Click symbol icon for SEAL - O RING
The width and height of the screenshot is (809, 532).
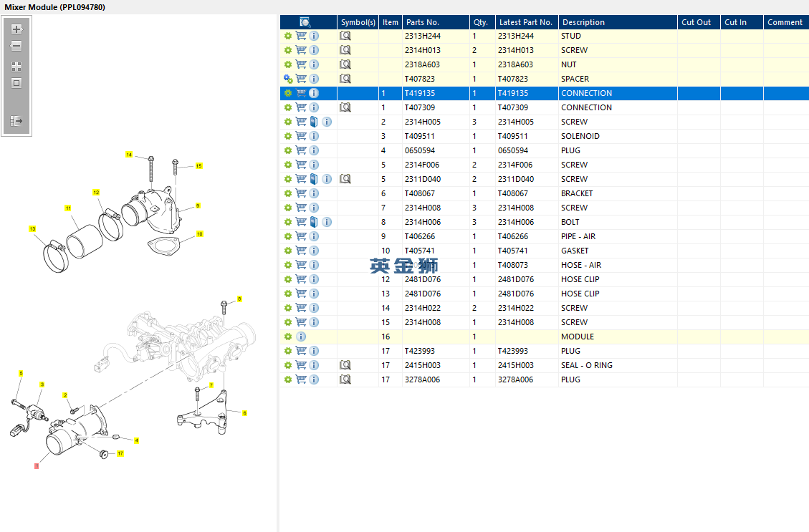[345, 365]
